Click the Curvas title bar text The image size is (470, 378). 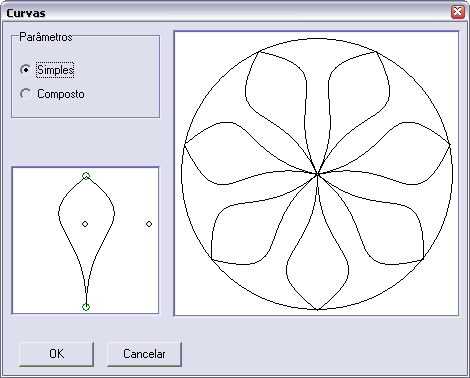[x=26, y=13]
